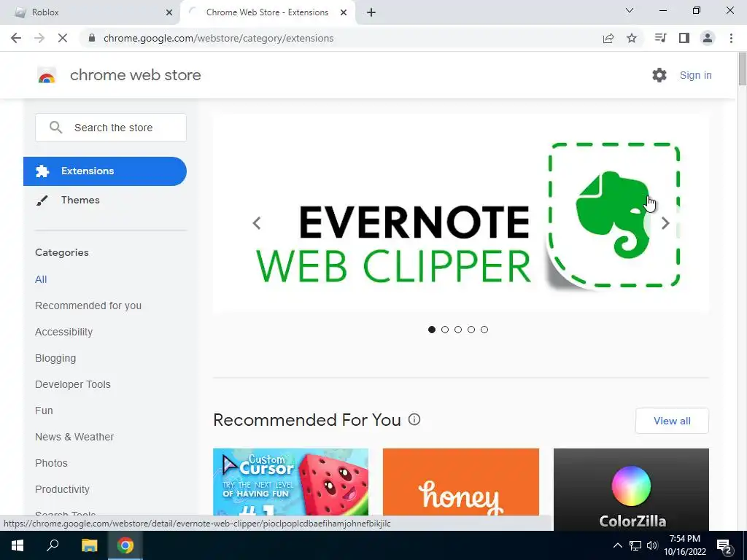The width and height of the screenshot is (747, 560).
Task: Select the first carousel dot
Action: point(432,330)
